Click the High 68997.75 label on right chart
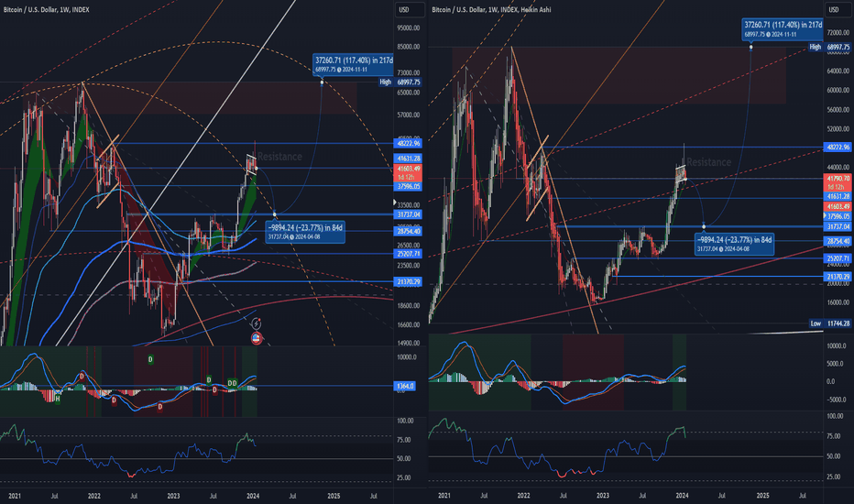This screenshot has height=504, width=854. tap(829, 48)
